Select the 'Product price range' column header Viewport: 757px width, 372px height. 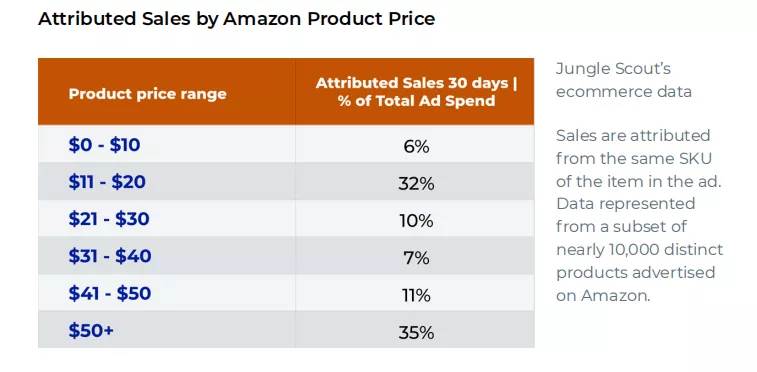click(147, 94)
